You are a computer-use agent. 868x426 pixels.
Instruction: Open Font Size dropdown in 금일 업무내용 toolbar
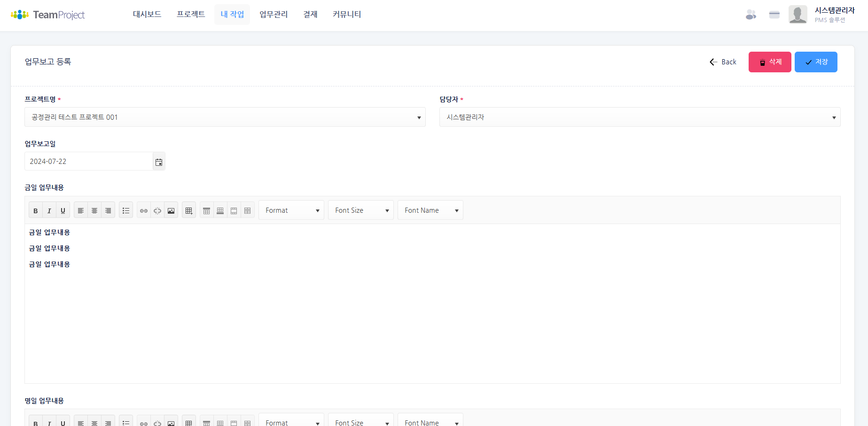(x=360, y=210)
